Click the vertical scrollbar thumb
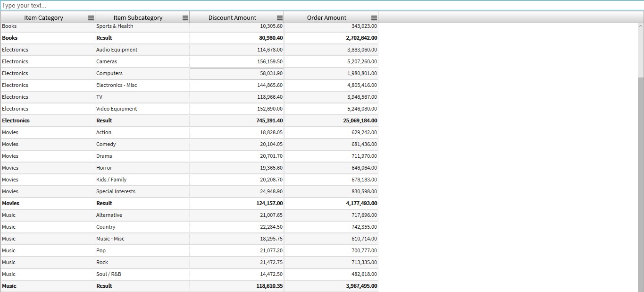 pyautogui.click(x=640, y=184)
